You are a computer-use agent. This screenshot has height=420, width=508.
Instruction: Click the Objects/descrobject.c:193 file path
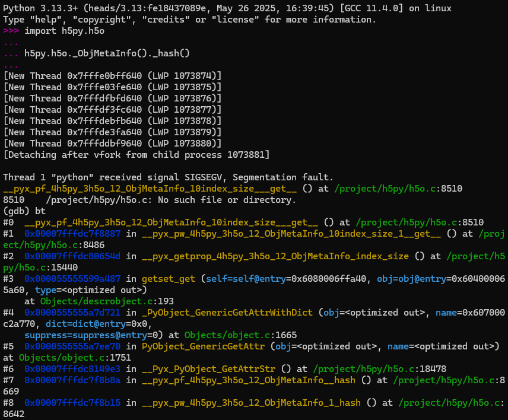(107, 301)
